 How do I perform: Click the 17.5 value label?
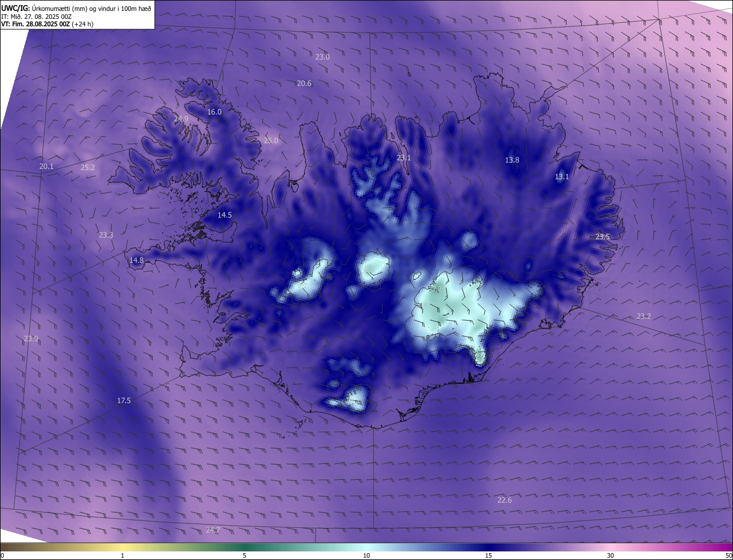click(x=124, y=400)
